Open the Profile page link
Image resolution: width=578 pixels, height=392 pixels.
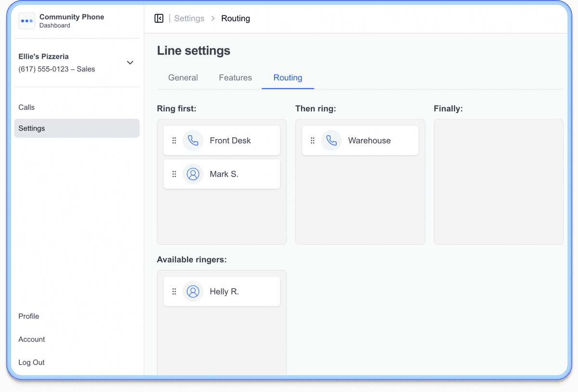29,316
